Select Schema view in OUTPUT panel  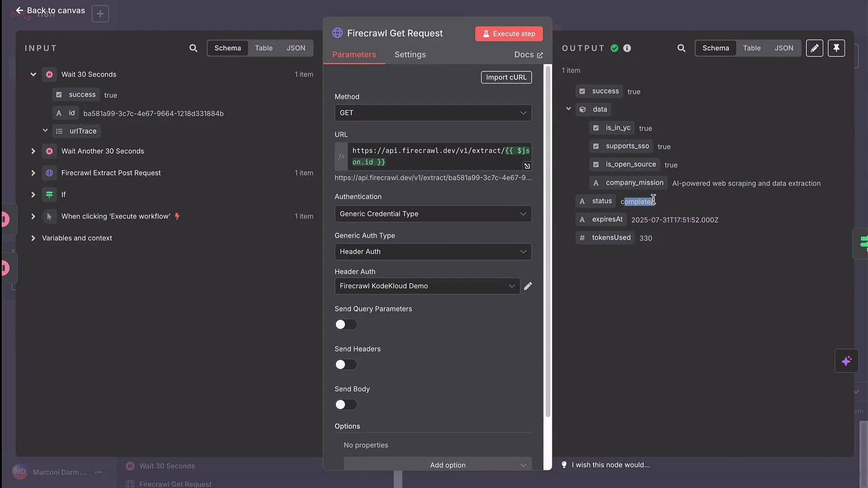pos(716,48)
